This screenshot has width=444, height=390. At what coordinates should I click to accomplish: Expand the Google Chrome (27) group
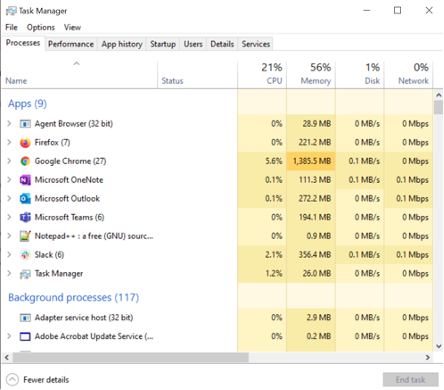pos(9,161)
